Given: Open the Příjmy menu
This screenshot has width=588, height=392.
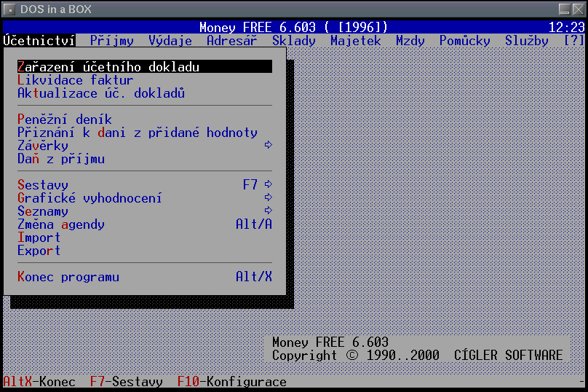Looking at the screenshot, I should coord(112,41).
